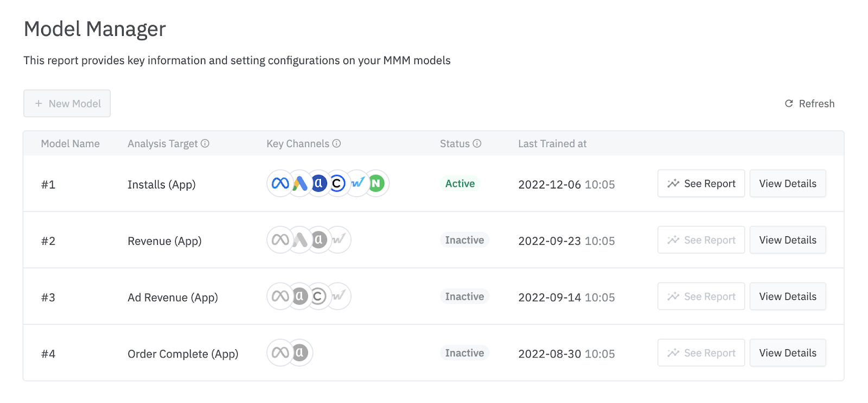Click the Meta channel icon in model #1
Screen dimensions: 868x403
coord(279,184)
